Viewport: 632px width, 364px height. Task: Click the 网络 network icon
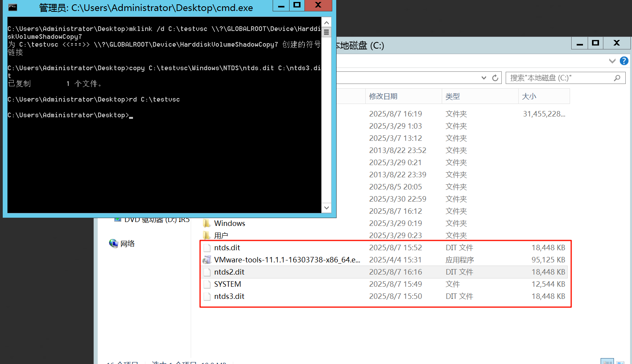tap(114, 244)
